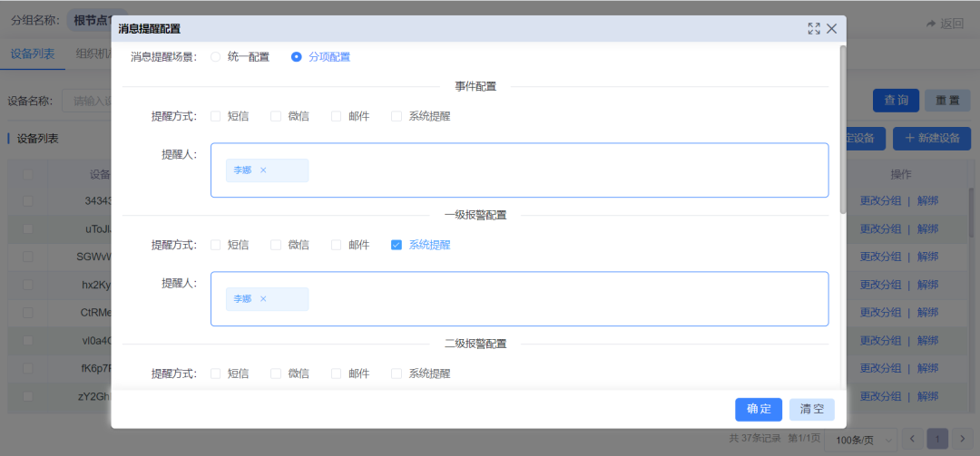Click 更改分组 in the CtRMe row

(880, 313)
